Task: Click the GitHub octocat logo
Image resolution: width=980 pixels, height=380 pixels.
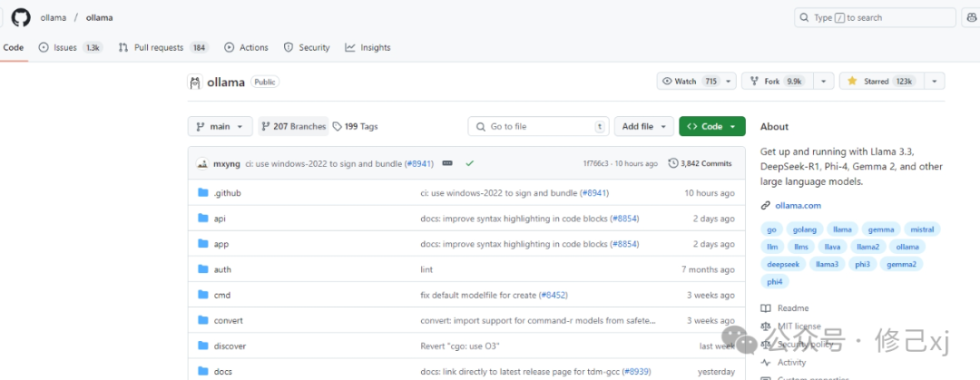Action: pos(21,17)
